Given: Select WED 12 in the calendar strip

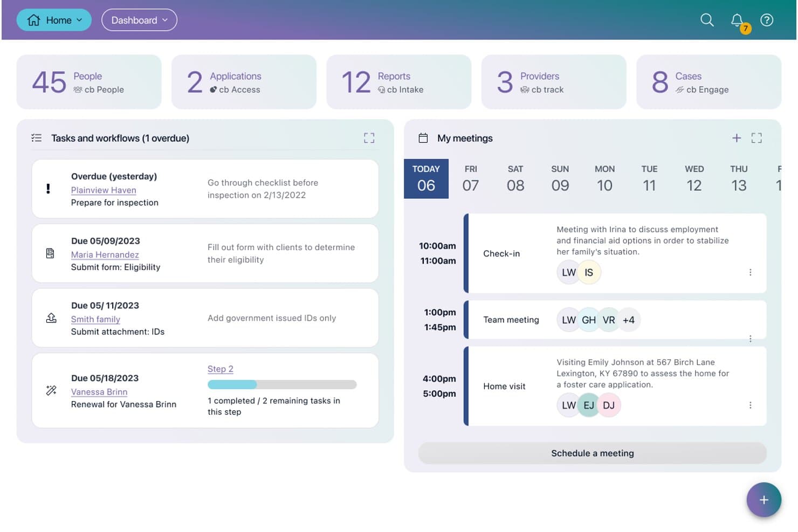Looking at the screenshot, I should point(694,178).
